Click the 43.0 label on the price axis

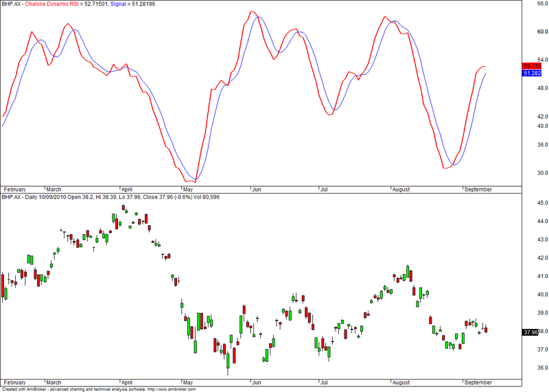pos(542,240)
